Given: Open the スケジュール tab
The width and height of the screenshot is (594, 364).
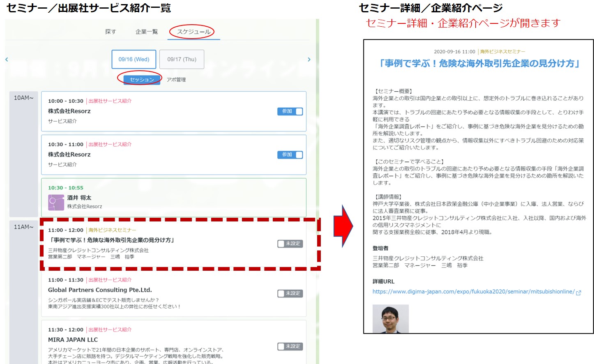Looking at the screenshot, I should pyautogui.click(x=193, y=32).
